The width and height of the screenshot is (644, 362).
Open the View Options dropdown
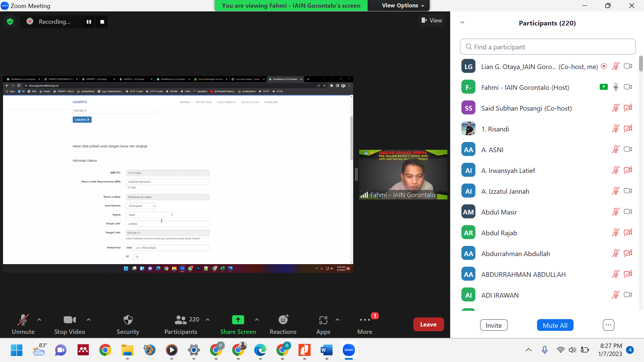(x=402, y=5)
